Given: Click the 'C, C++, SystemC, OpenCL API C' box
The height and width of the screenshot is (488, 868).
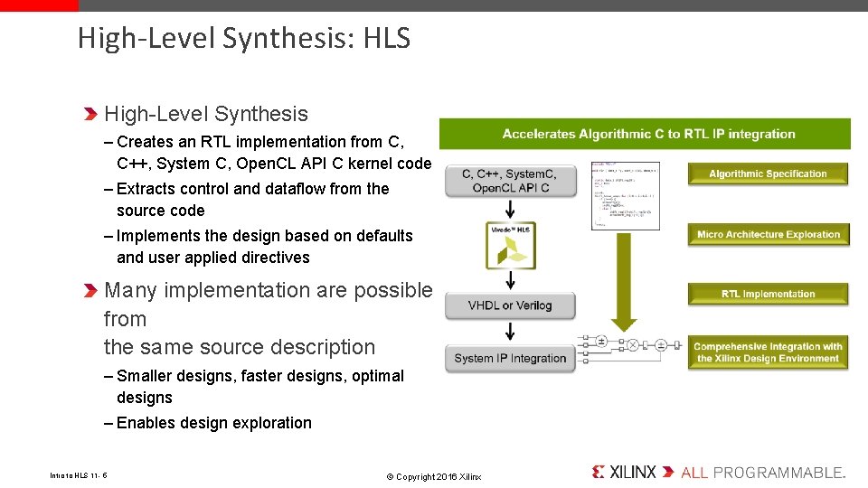Looking at the screenshot, I should click(510, 181).
